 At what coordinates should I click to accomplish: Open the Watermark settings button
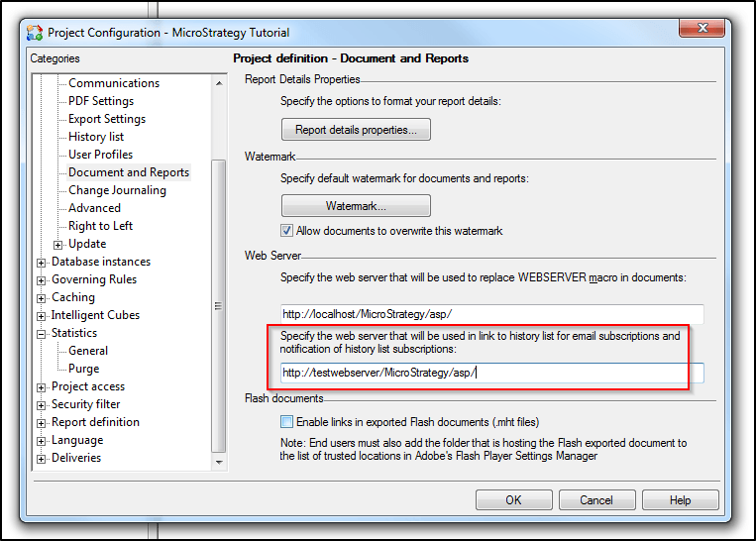356,206
